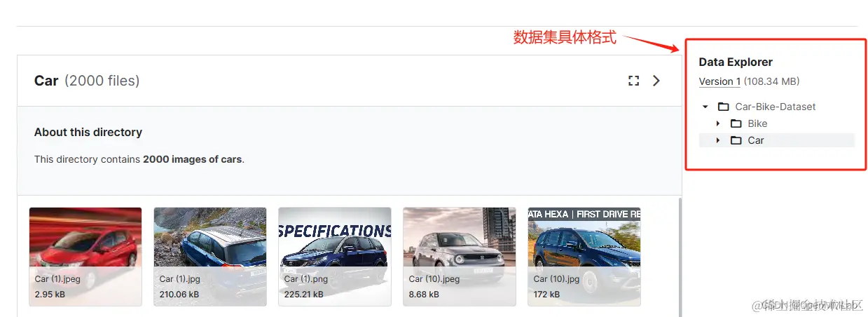Click the fullscreen expand icon
This screenshot has width=868, height=317.
pos(634,81)
